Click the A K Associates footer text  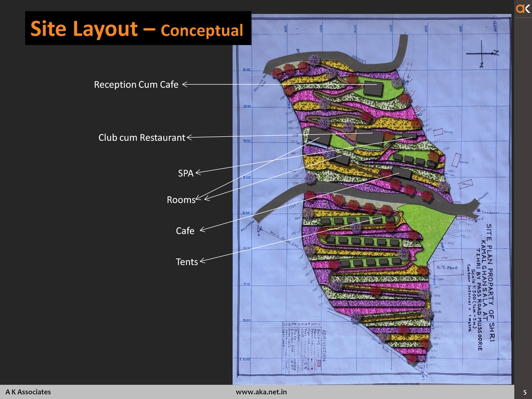click(x=28, y=392)
